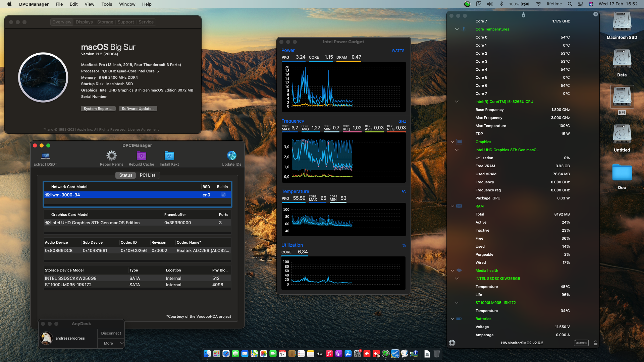Open Podcasts from the Dock
This screenshot has width=644, height=362.
(x=339, y=354)
